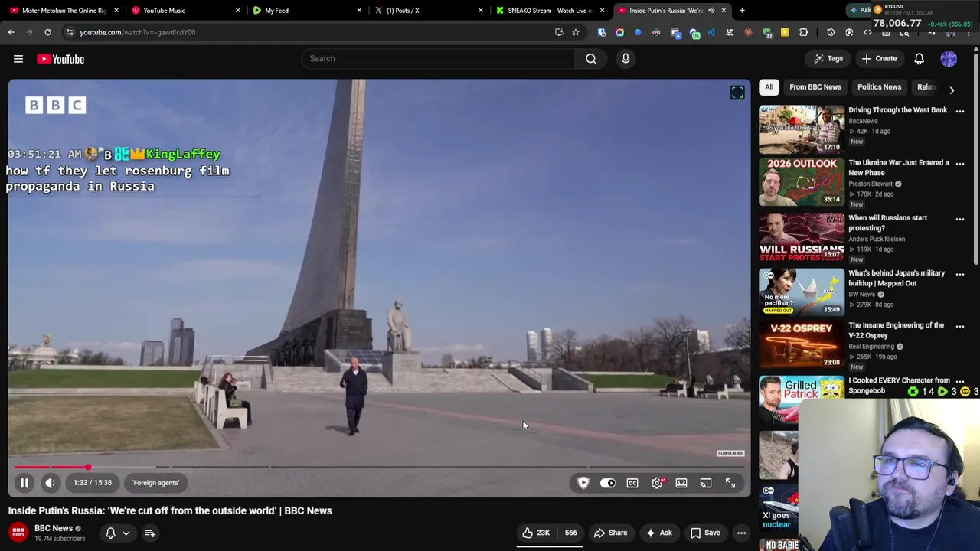Open the 2026 Outlook thumbnail
This screenshot has height=551, width=980.
click(x=802, y=182)
